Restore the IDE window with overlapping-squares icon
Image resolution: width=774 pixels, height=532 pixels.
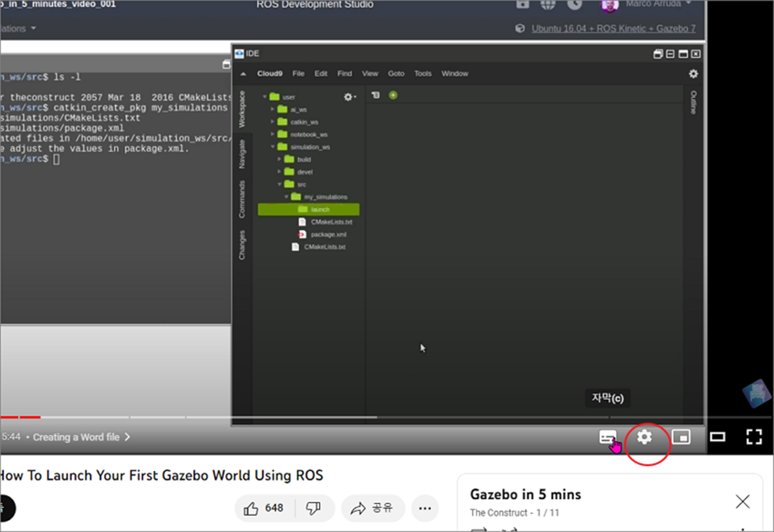[x=658, y=54]
